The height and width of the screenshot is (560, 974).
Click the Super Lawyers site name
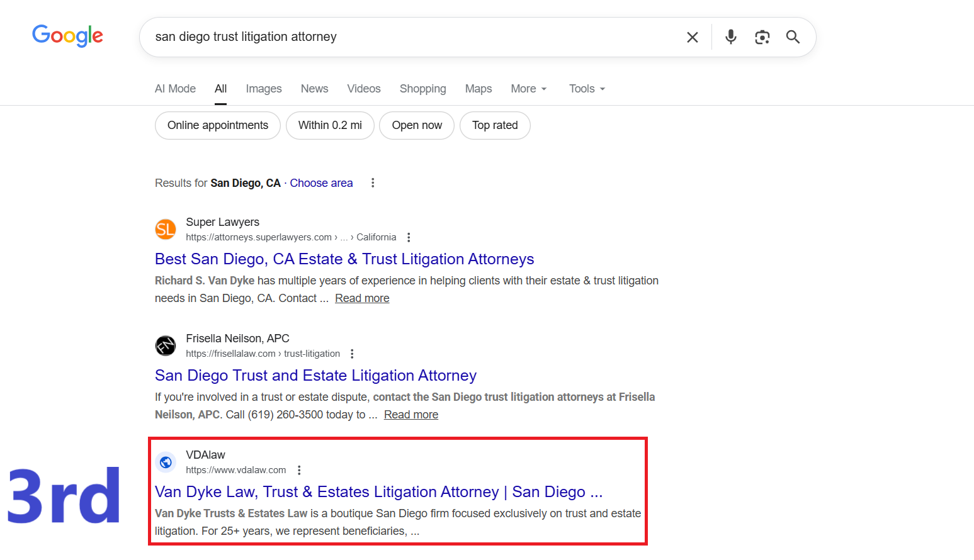223,222
